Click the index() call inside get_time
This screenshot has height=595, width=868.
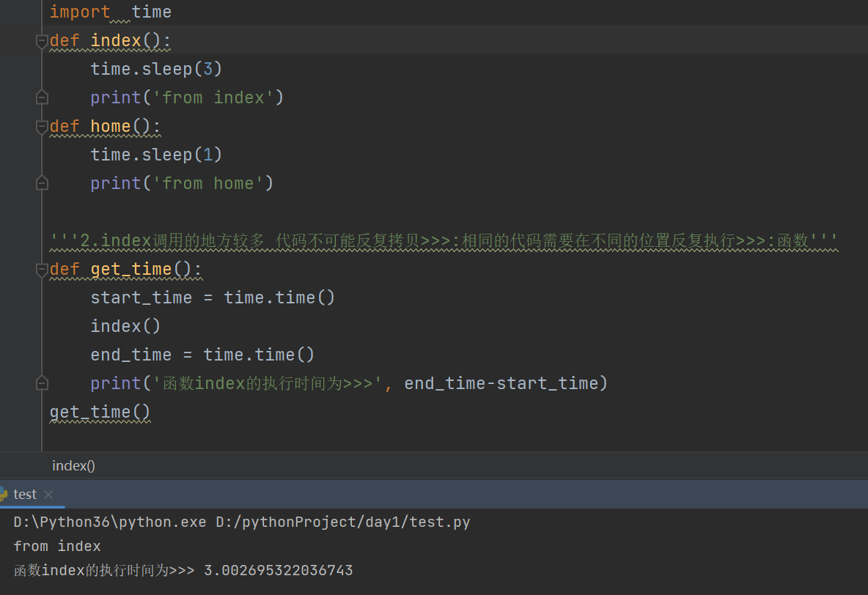(x=125, y=327)
